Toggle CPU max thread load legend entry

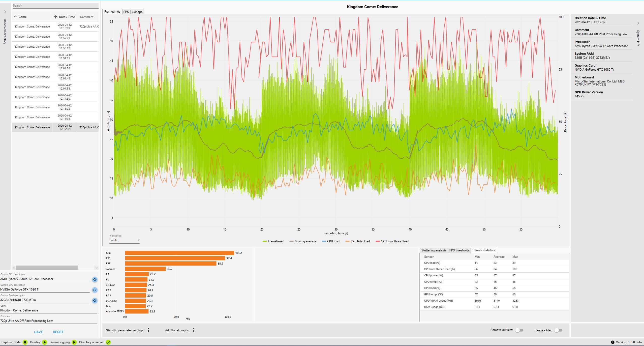392,241
